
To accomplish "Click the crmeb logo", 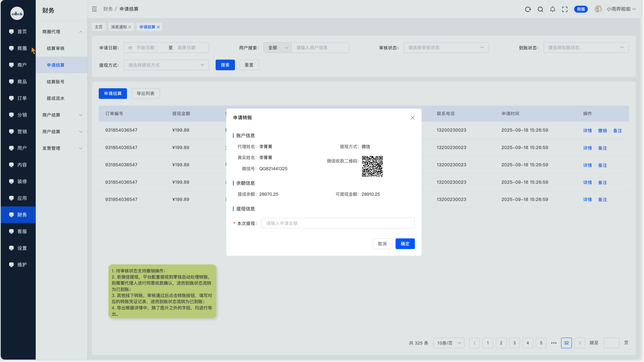I will [17, 13].
